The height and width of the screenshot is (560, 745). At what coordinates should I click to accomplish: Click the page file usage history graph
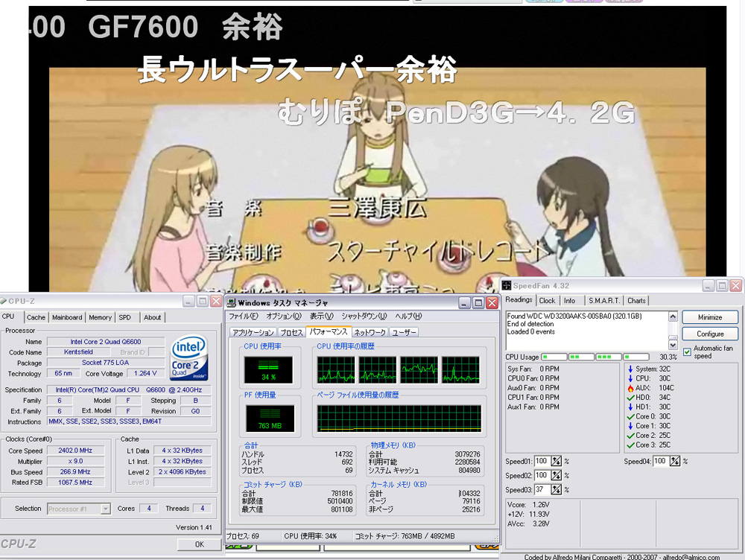pyautogui.click(x=399, y=419)
